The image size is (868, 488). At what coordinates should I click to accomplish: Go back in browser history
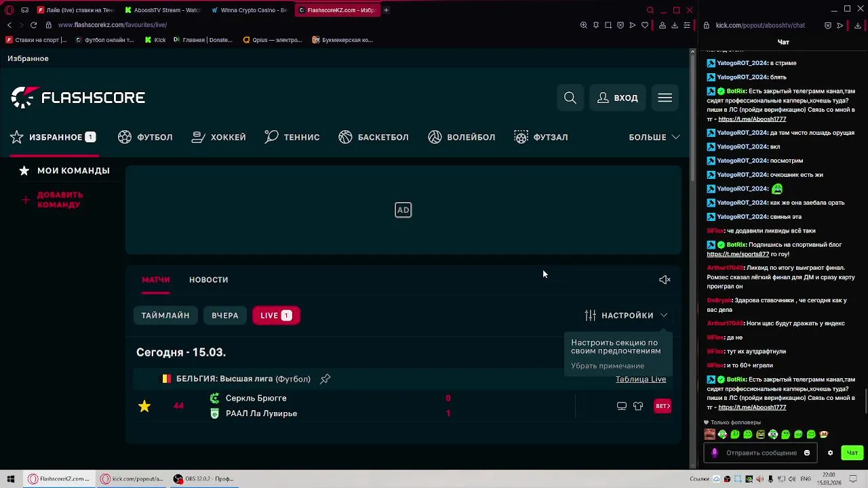click(9, 25)
